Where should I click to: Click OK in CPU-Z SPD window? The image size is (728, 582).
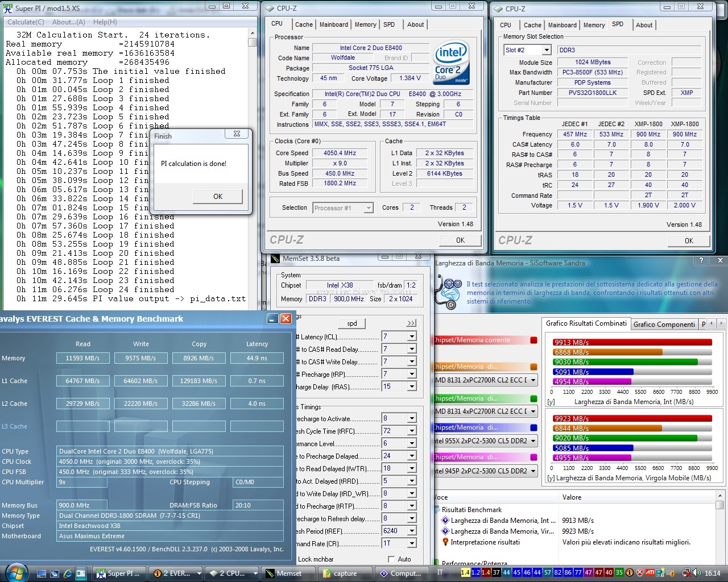[689, 240]
